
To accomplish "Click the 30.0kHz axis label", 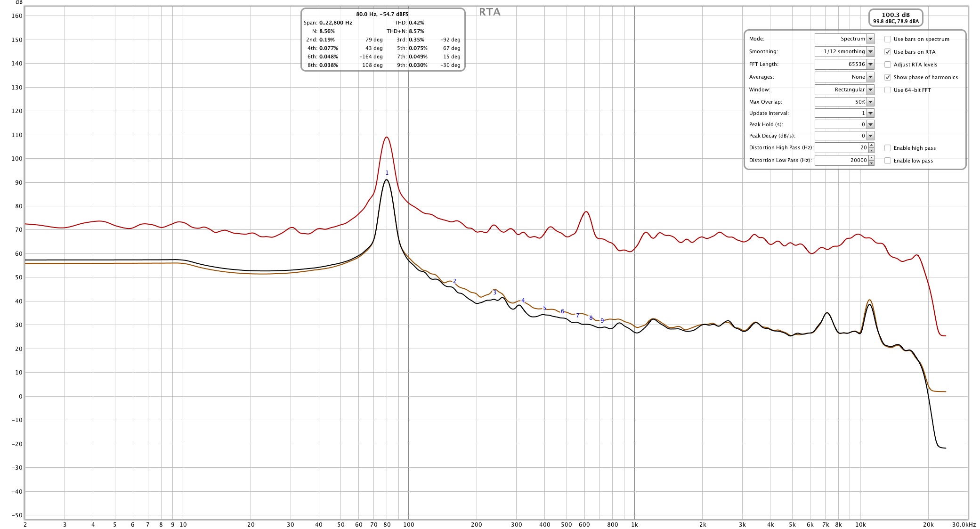I will 964,524.
